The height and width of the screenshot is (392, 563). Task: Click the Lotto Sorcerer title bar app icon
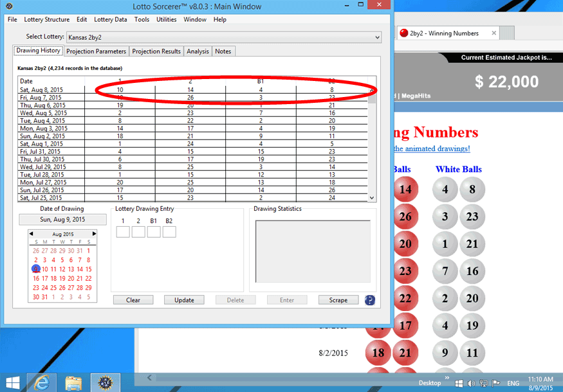click(x=10, y=6)
